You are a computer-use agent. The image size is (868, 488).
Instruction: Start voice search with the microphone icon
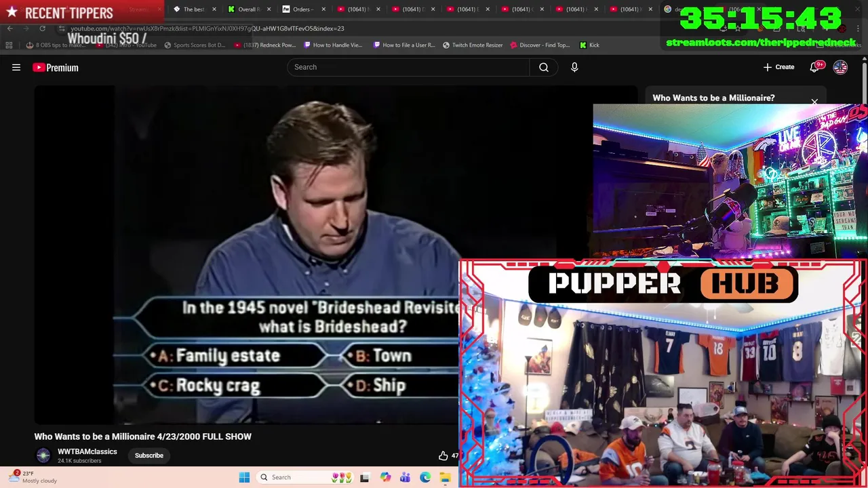[x=574, y=67]
